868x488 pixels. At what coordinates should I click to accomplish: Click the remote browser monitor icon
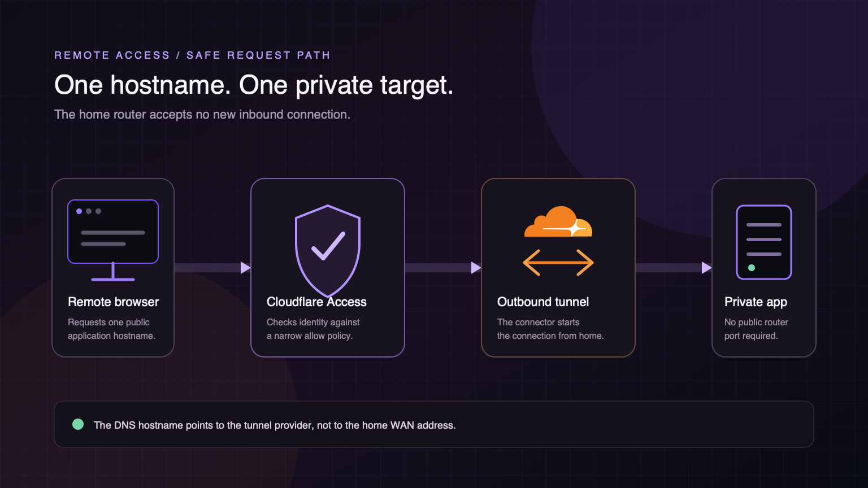(x=113, y=240)
